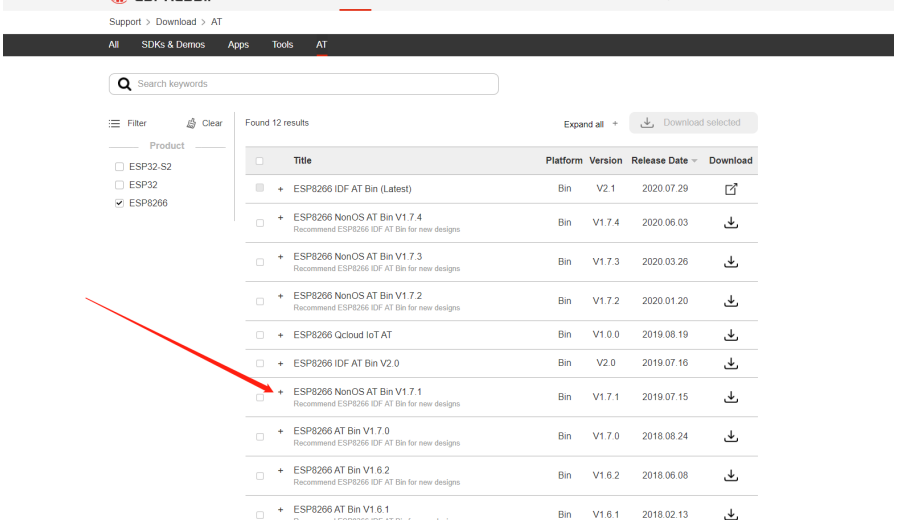Download ESP8266 IDF AT Bin V2.0
Screen dimensions: 906x531
click(x=731, y=363)
